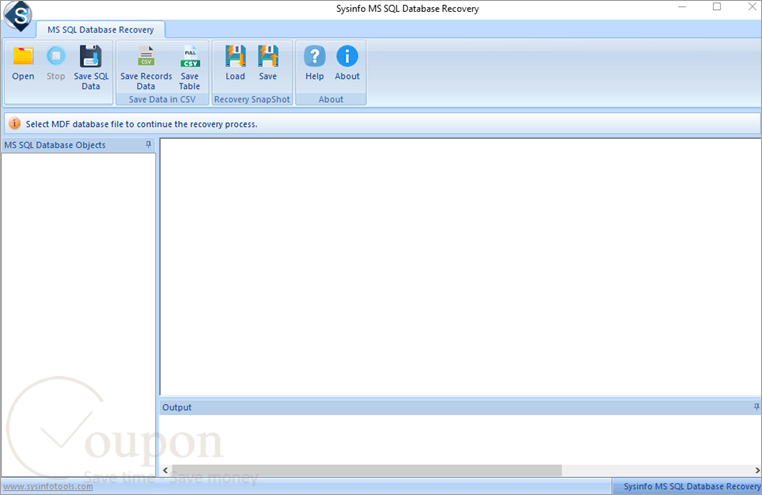The width and height of the screenshot is (762, 495).
Task: Close the application window
Action: (x=752, y=7)
